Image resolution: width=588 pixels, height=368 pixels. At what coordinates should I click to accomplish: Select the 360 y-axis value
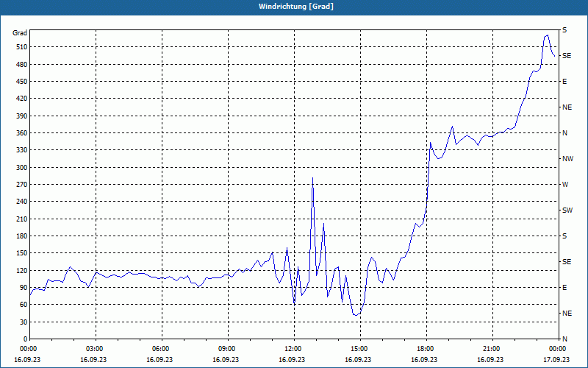[x=21, y=133]
